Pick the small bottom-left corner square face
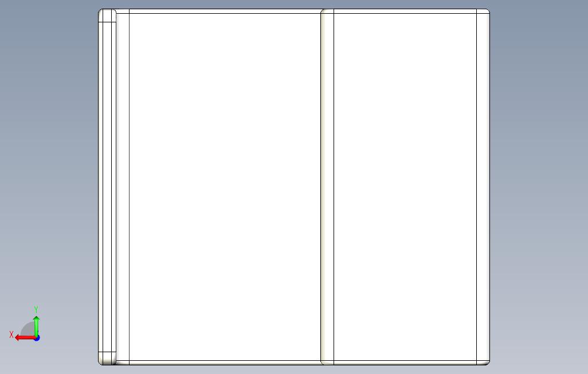This screenshot has height=374, width=588. tap(107, 357)
